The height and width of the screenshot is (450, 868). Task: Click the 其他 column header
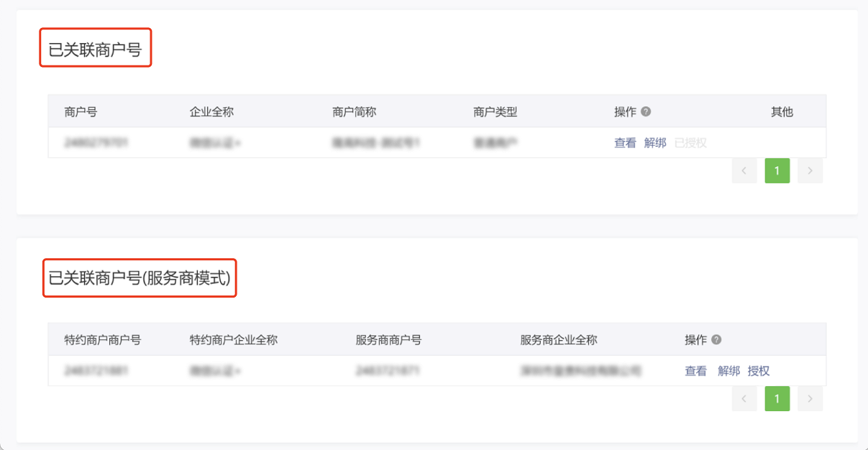pyautogui.click(x=782, y=112)
